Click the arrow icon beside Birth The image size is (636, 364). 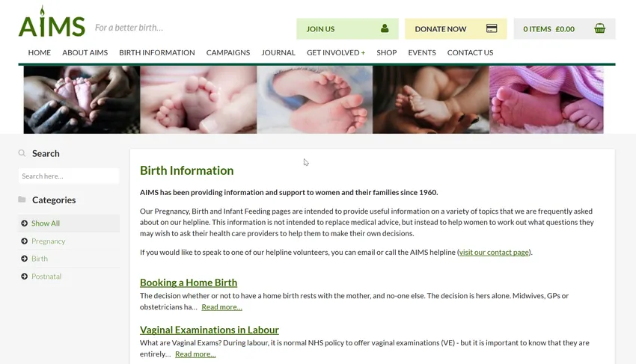[x=25, y=259]
